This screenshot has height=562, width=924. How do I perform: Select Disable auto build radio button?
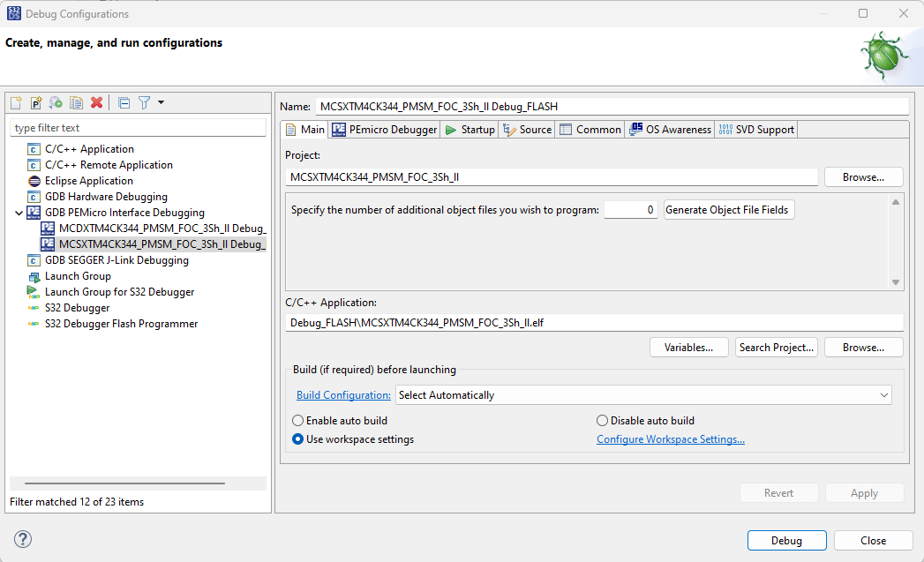[603, 421]
